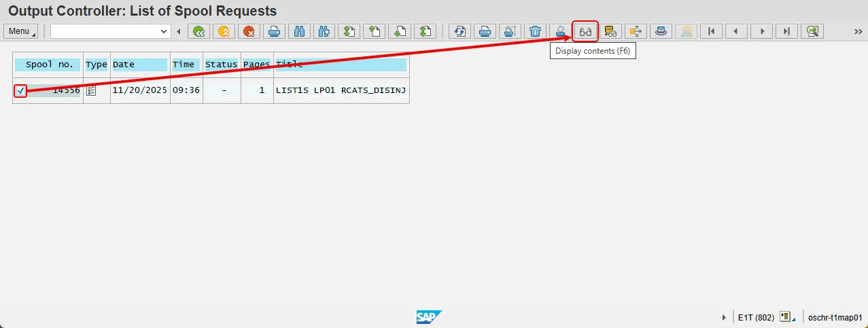Go to last page icon
The height and width of the screenshot is (328, 868).
coord(424,31)
